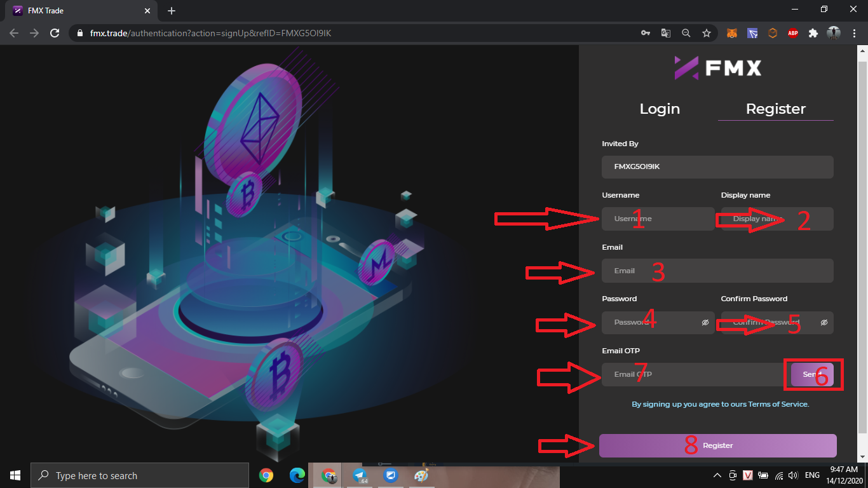
Task: Click the battery status icon
Action: point(763,475)
